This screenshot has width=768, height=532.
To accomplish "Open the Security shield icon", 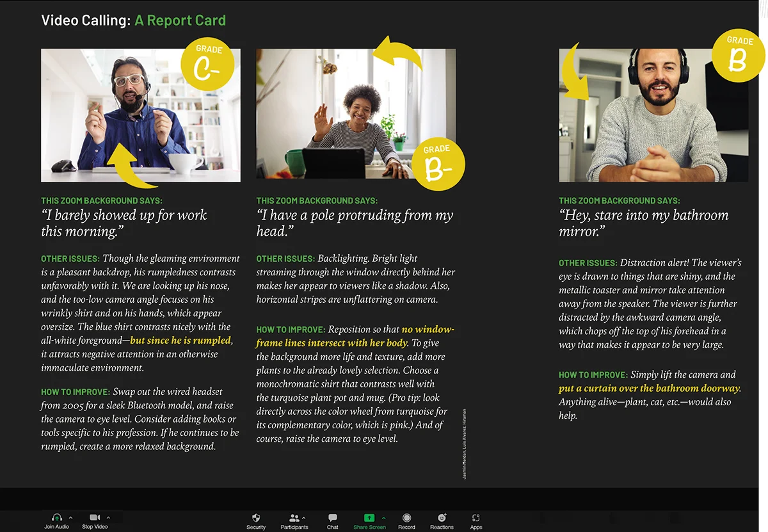I will (x=256, y=517).
